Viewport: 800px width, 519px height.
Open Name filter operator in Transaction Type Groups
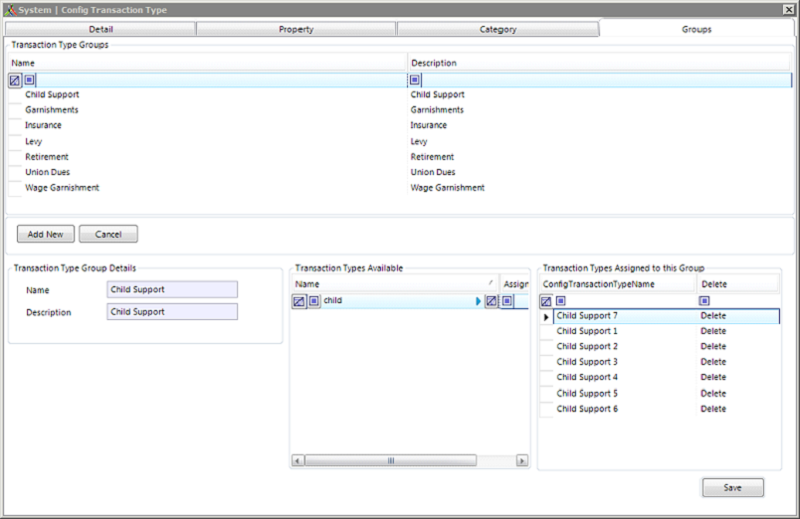(x=30, y=79)
